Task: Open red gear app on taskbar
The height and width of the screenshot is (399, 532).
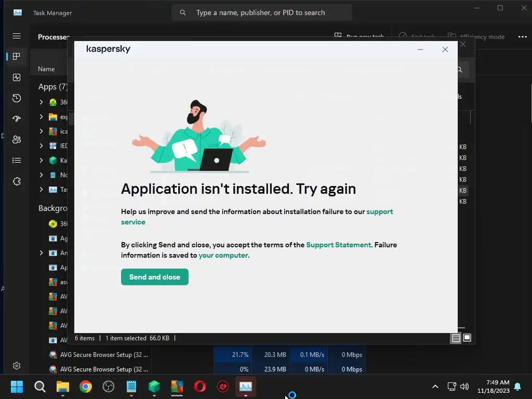Action: [x=222, y=387]
